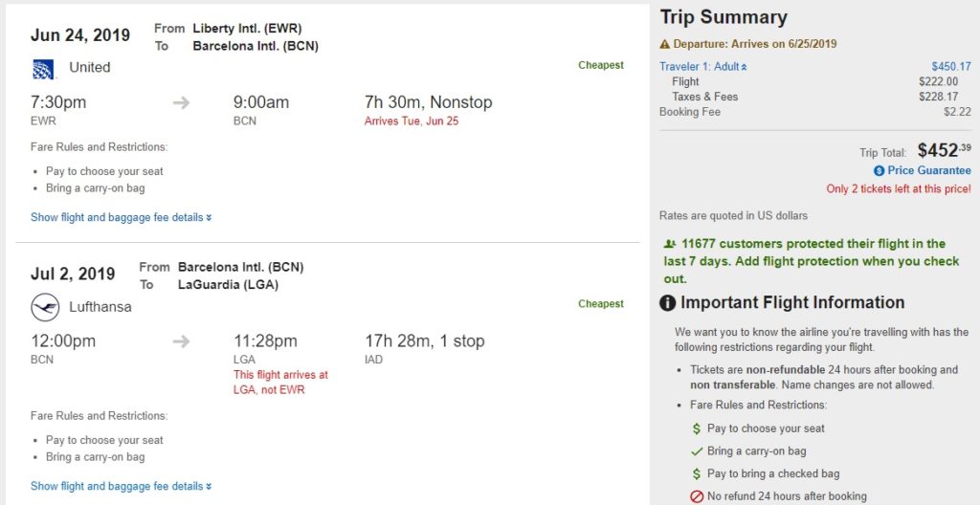Click dollar icon beside Pay to bring a checked bag

tap(697, 473)
